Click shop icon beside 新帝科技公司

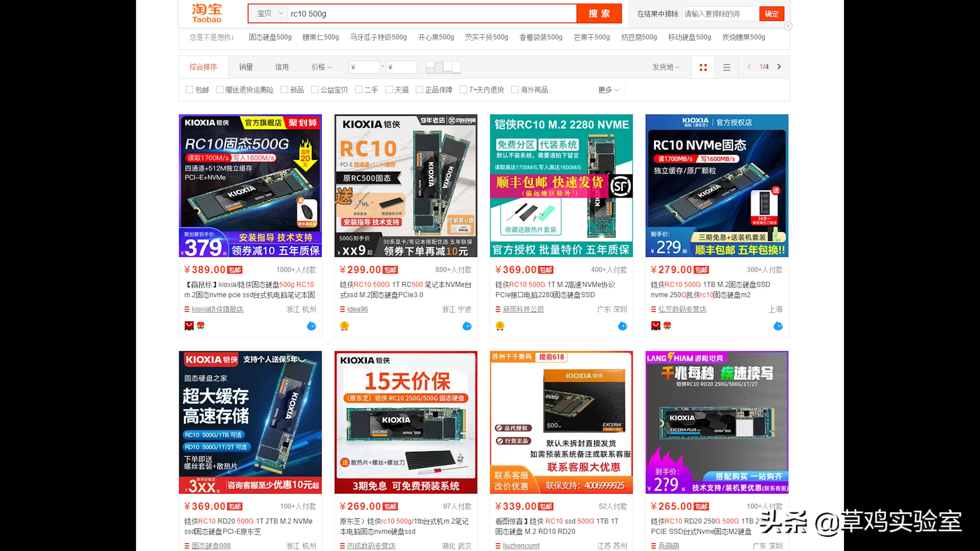[498, 309]
